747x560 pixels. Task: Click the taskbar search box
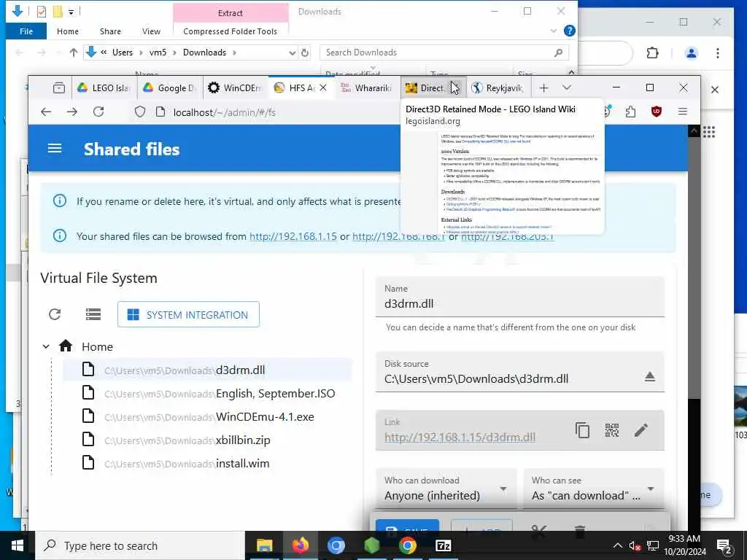pyautogui.click(x=140, y=545)
